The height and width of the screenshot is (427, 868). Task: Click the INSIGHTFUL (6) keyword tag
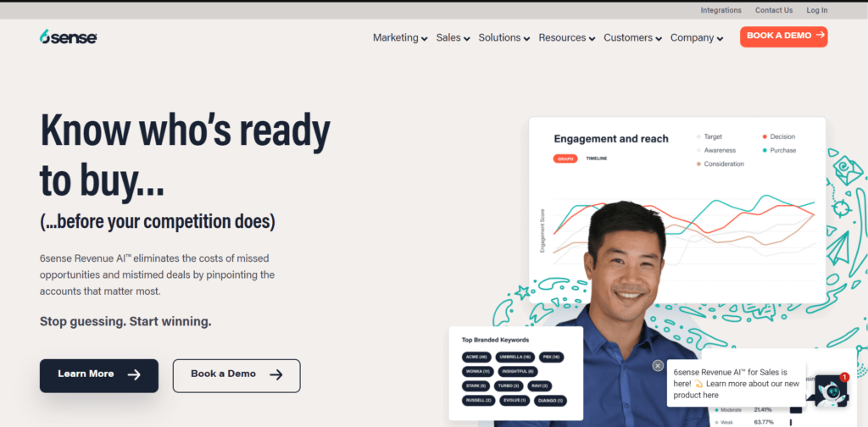pos(518,372)
